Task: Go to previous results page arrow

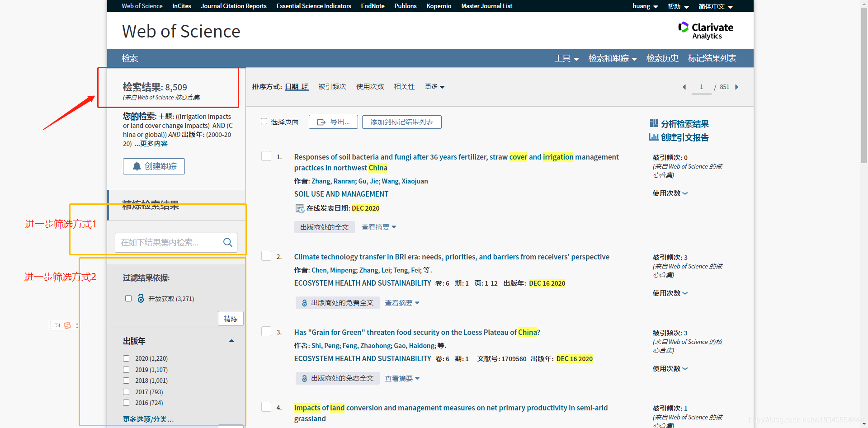Action: (x=684, y=87)
